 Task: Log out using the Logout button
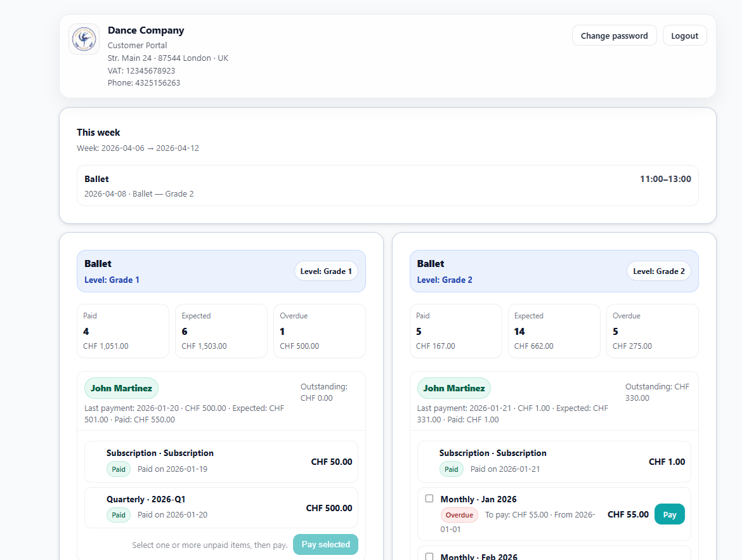point(684,36)
